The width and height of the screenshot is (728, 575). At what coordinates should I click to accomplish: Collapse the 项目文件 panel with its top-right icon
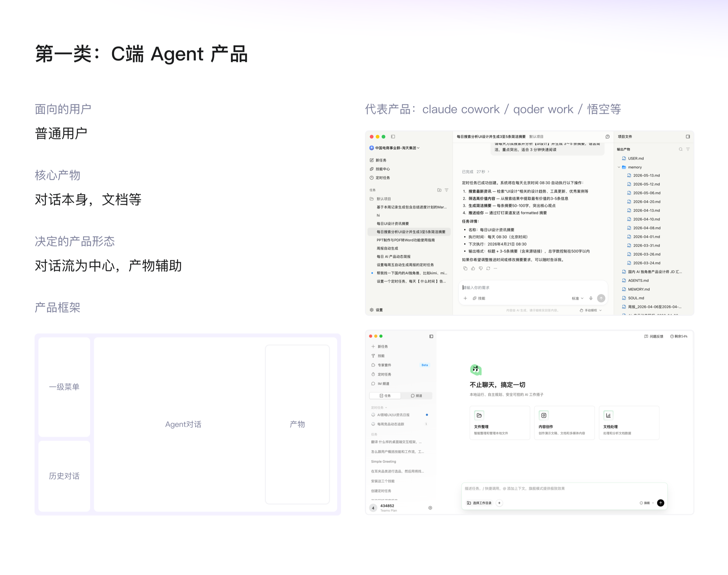point(688,137)
